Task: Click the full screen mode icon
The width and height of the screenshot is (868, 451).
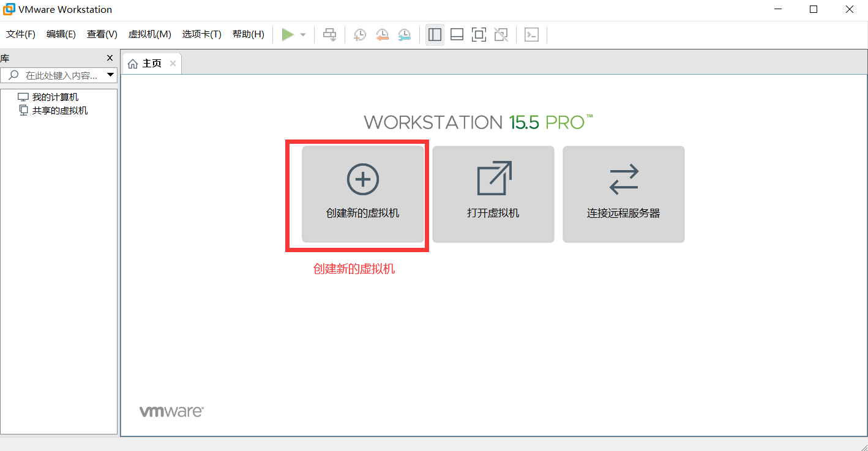Action: tap(479, 35)
